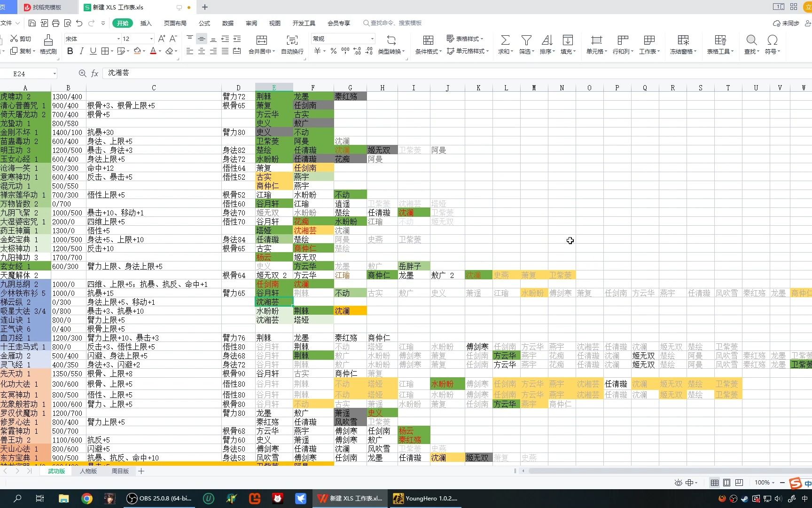The height and width of the screenshot is (508, 812).
Task: Click the Table Tools (表格工具) icon
Action: tap(720, 40)
